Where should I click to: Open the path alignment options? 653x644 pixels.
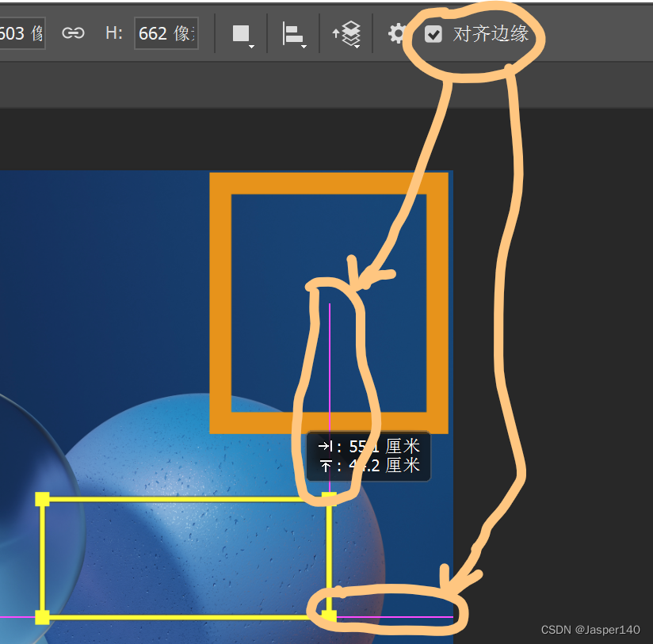point(294,35)
